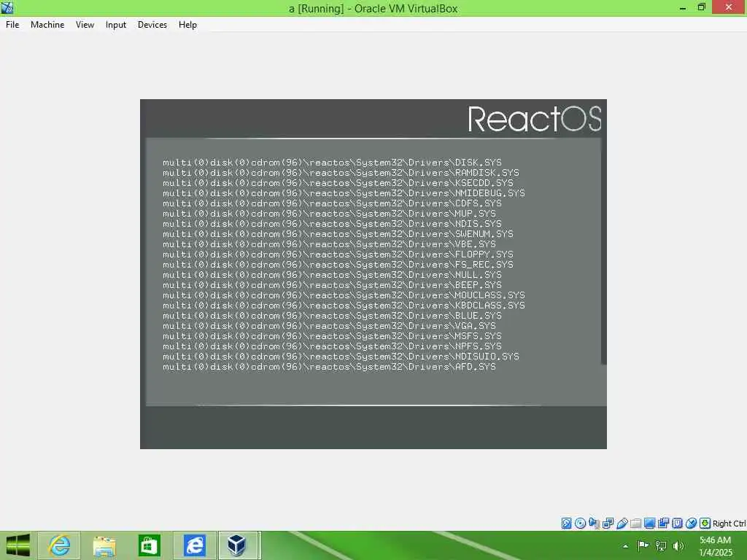Click the NULL.SYS driver line
747x560 pixels.
pyautogui.click(x=332, y=275)
